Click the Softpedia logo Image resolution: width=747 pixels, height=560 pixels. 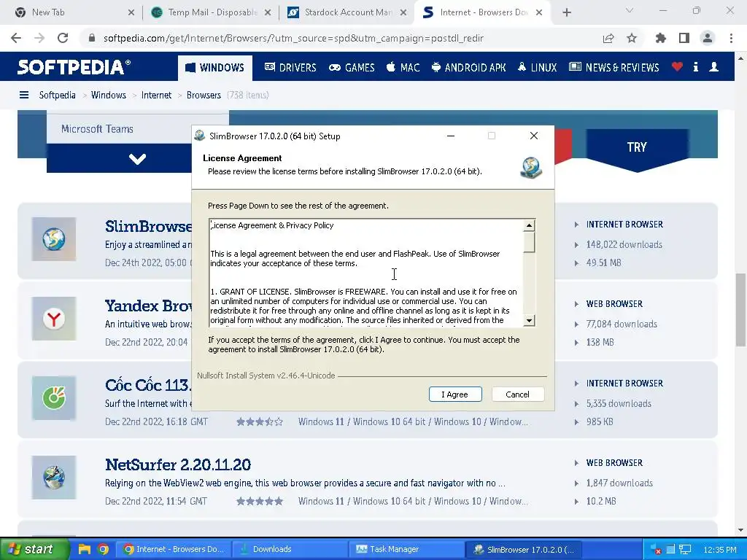tap(74, 67)
